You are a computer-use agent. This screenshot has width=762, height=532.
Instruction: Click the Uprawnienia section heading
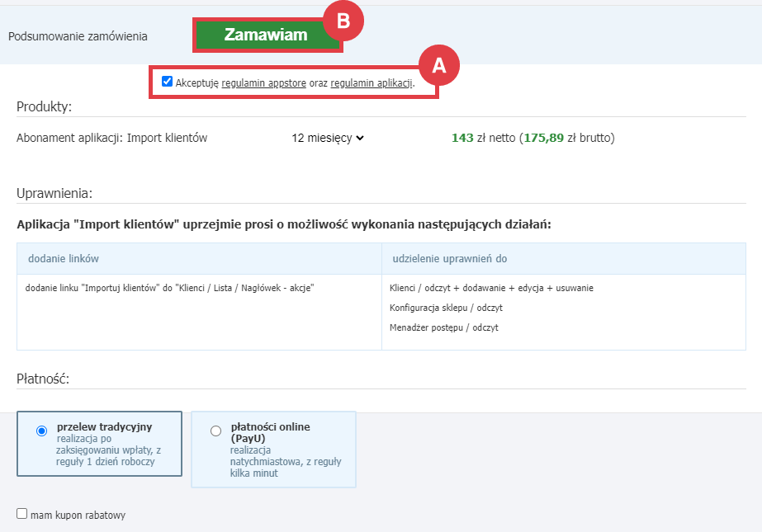tap(54, 194)
